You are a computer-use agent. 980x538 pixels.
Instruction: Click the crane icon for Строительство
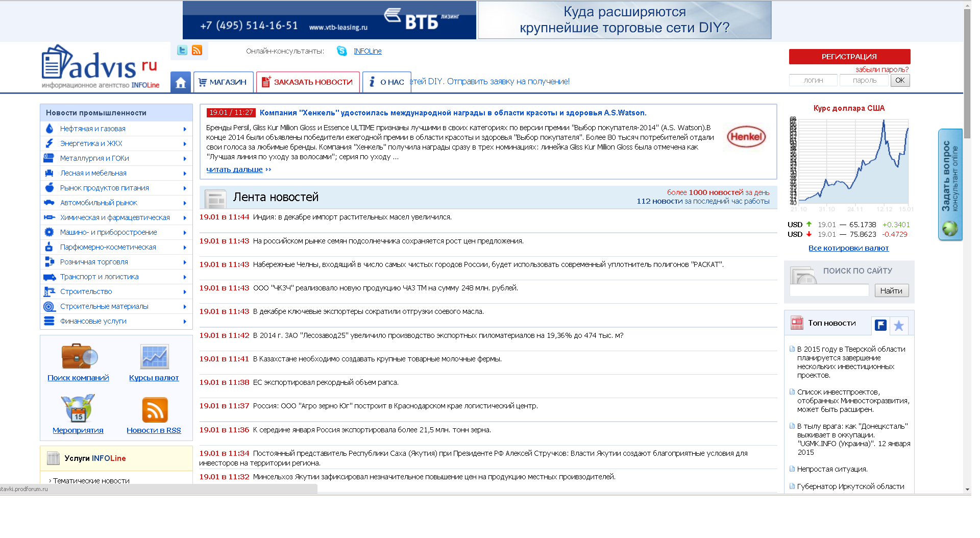coord(49,291)
